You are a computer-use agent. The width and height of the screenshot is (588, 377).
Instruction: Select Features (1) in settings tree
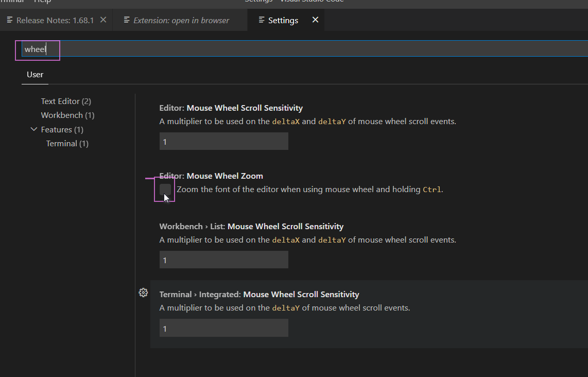[62, 130]
